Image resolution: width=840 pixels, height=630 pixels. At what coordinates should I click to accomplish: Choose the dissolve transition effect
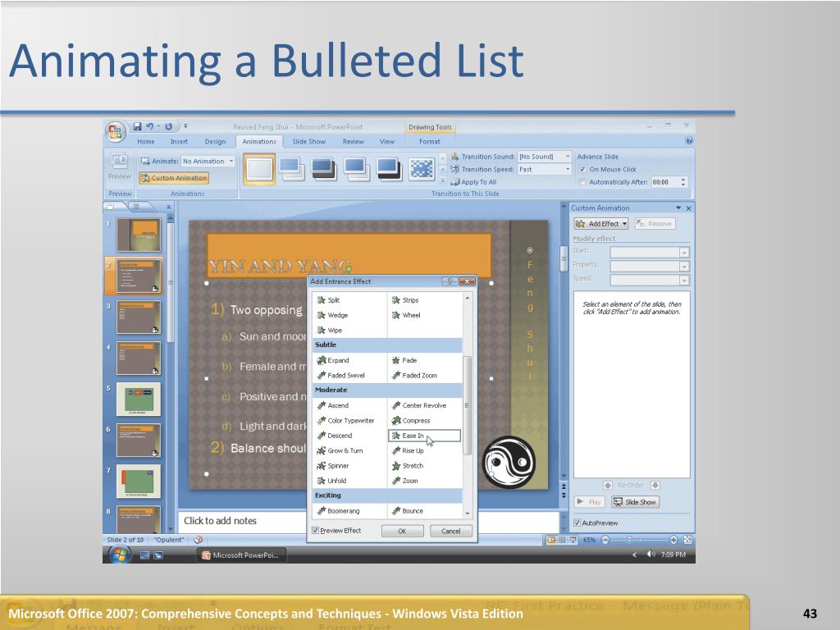click(x=422, y=169)
